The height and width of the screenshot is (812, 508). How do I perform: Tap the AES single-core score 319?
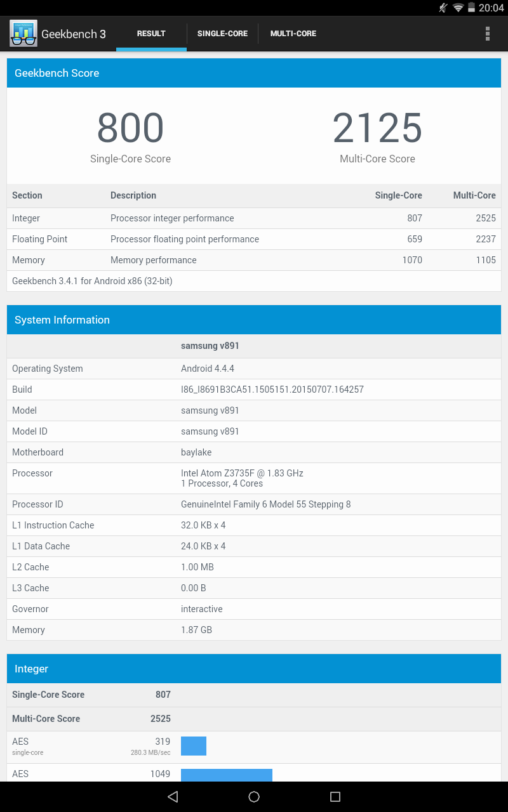click(163, 741)
